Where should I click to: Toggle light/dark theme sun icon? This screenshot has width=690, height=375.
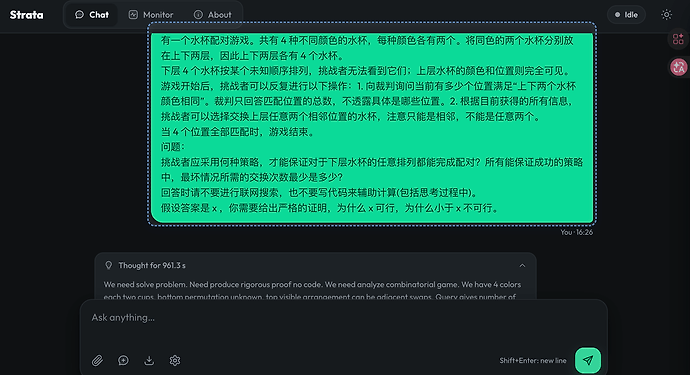[667, 15]
